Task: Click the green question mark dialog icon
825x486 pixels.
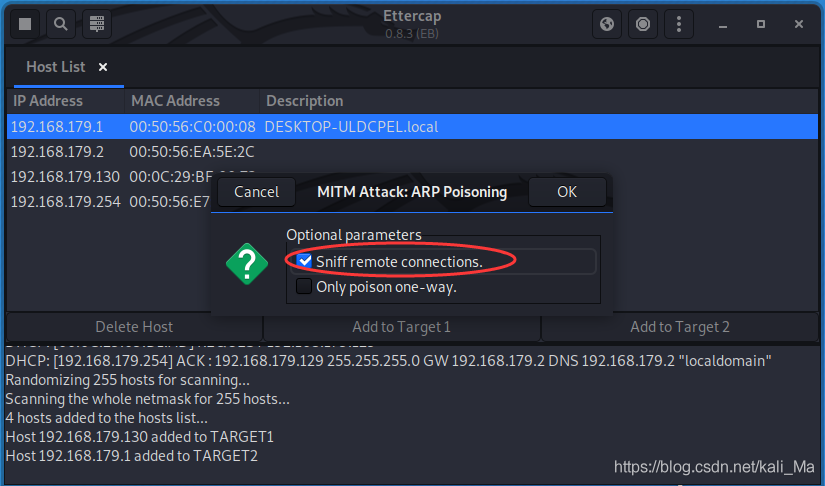Action: (247, 263)
